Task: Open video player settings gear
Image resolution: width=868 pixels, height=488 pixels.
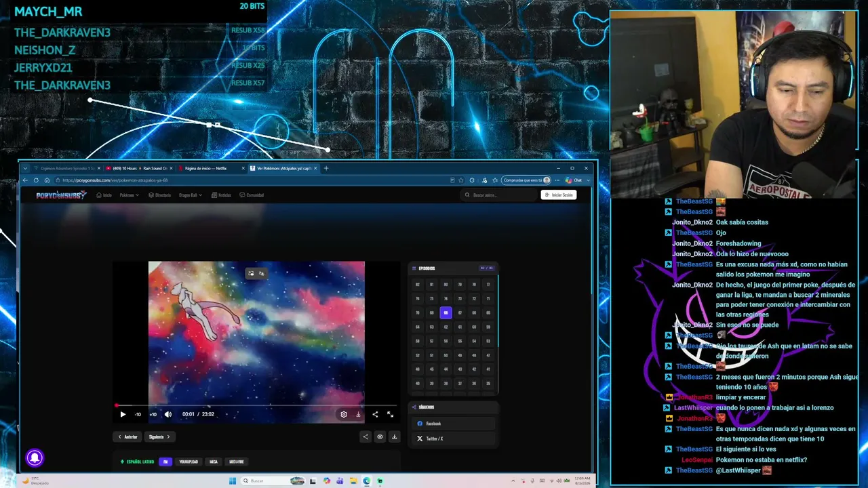Action: 344,414
